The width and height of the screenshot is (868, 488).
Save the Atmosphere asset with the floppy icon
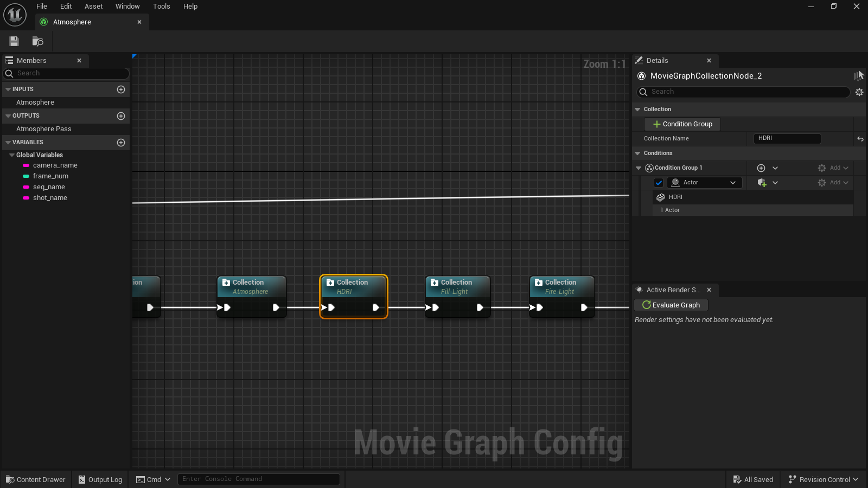coord(15,41)
